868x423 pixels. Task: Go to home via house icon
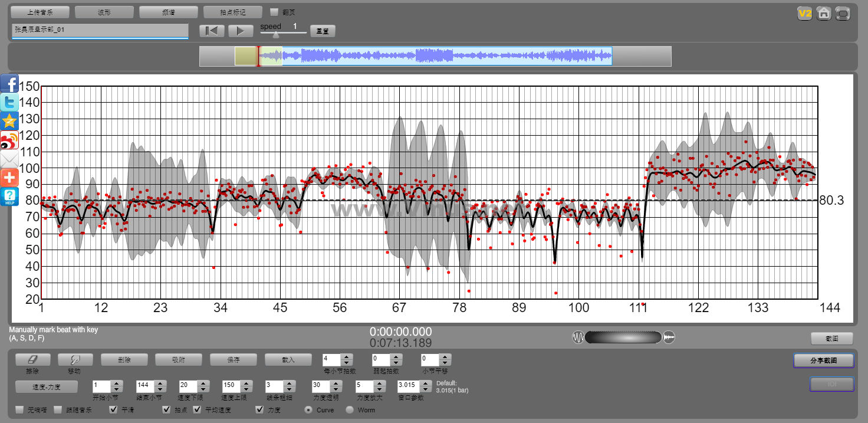824,14
